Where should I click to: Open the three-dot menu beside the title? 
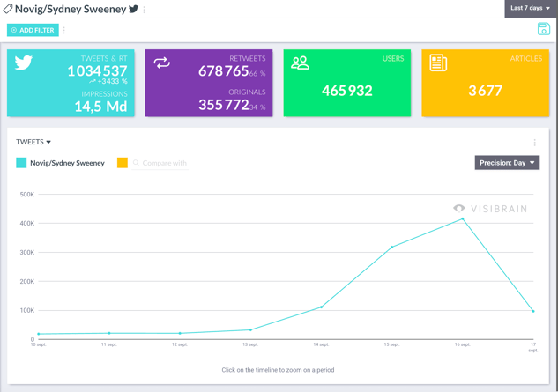pyautogui.click(x=144, y=10)
